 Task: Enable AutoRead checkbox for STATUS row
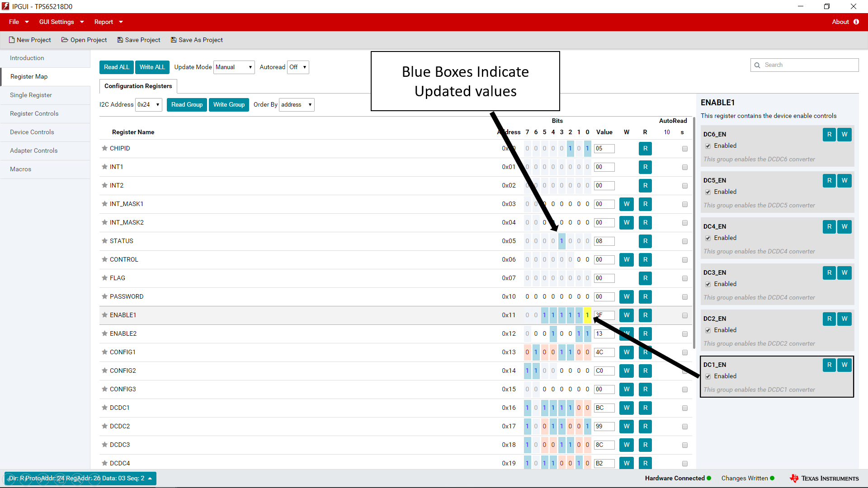pyautogui.click(x=685, y=241)
